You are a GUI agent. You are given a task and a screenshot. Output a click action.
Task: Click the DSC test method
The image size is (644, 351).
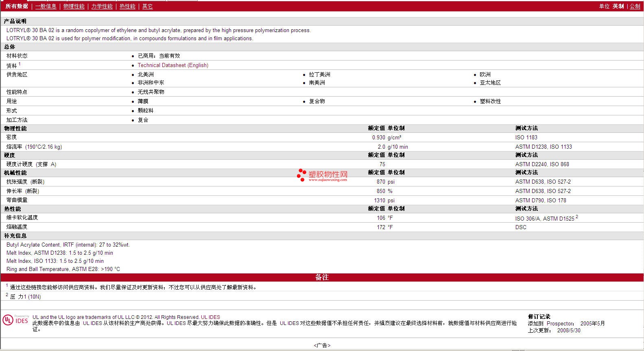click(x=521, y=227)
